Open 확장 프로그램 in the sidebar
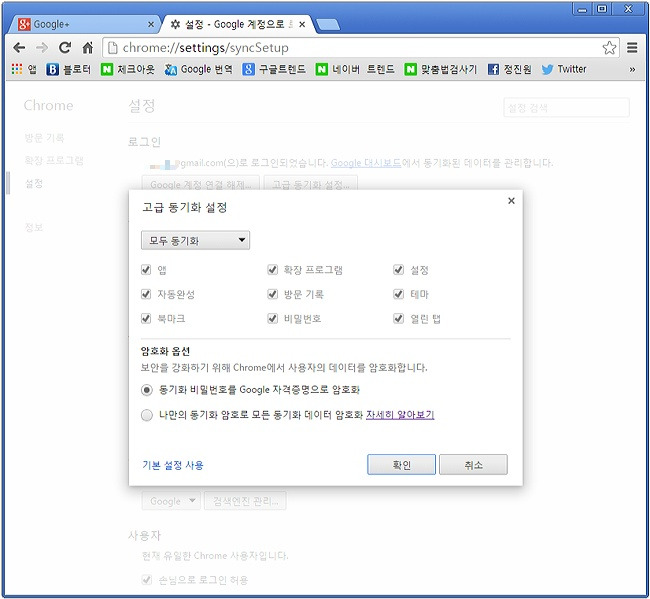650x599 pixels. (x=54, y=160)
